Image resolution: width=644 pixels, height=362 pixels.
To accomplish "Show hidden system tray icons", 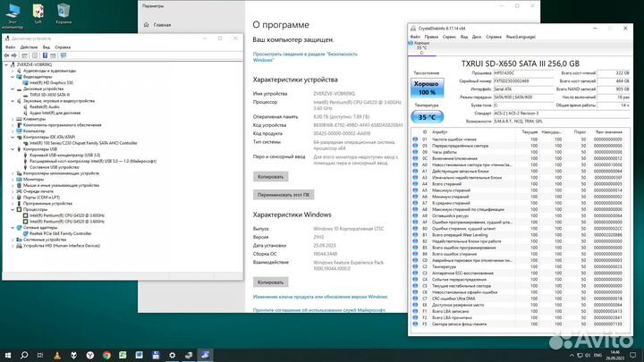I will tap(572, 355).
